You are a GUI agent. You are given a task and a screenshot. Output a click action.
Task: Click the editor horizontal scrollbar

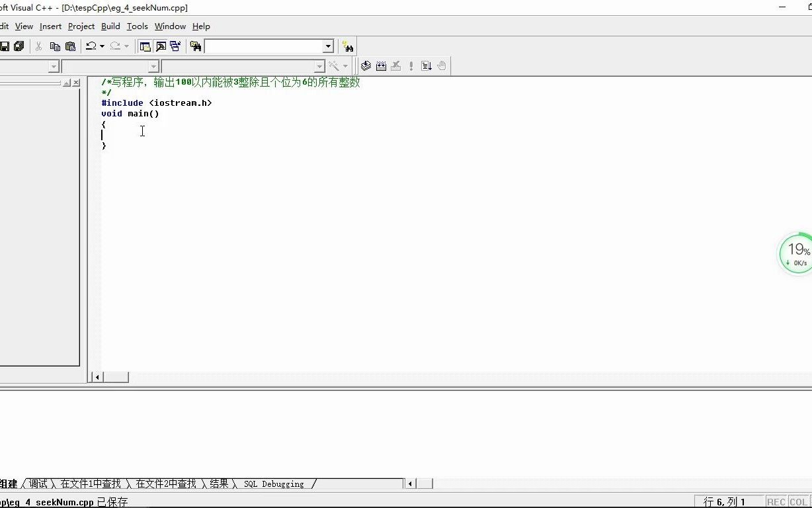pos(116,376)
